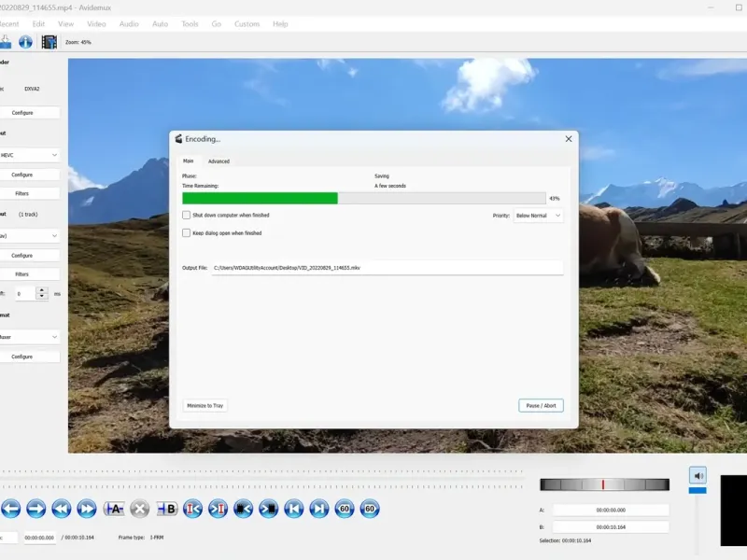The width and height of the screenshot is (747, 560).
Task: Click the marker A time field
Action: (611, 510)
